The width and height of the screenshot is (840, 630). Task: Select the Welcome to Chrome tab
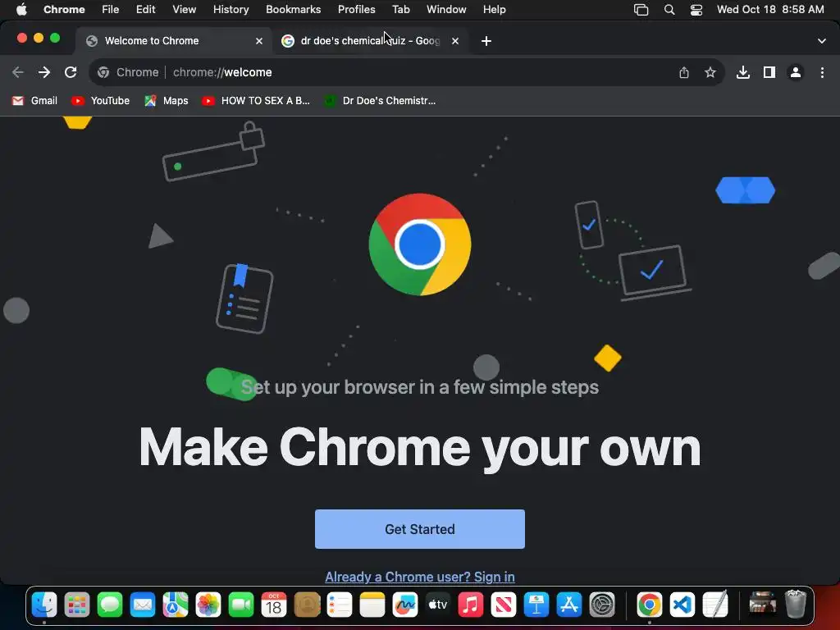[x=174, y=41]
